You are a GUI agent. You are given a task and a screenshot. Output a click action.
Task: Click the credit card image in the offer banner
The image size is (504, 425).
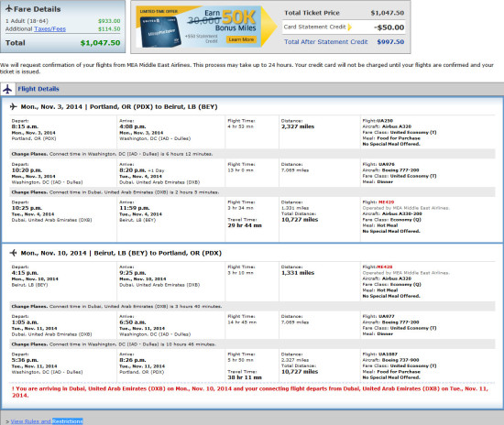[159, 32]
